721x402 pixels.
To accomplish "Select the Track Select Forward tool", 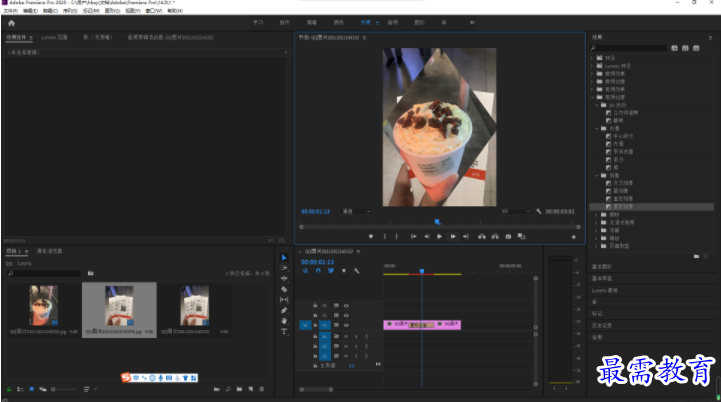I will click(x=284, y=268).
